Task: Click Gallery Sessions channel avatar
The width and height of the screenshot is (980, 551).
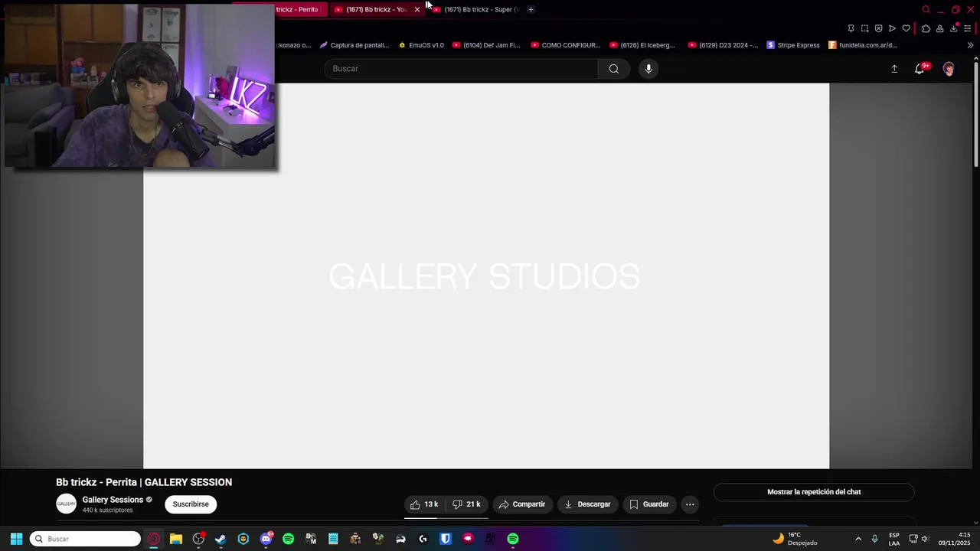Action: pyautogui.click(x=67, y=504)
